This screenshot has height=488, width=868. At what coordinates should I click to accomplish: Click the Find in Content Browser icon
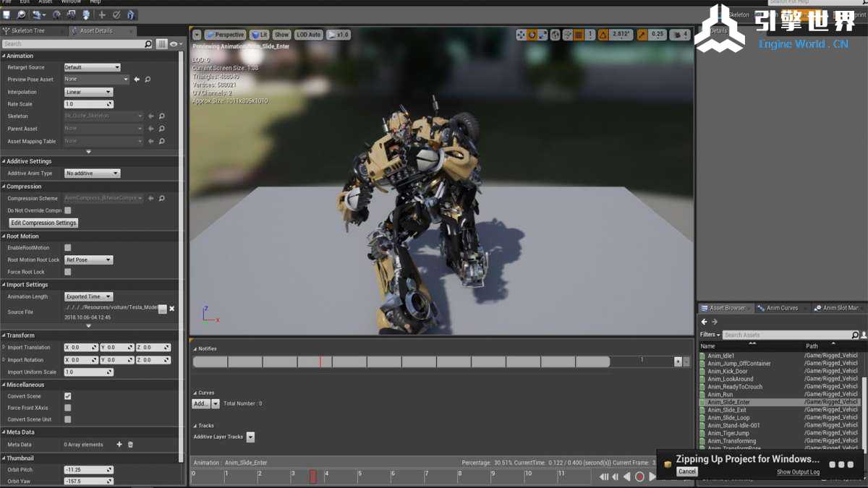(22, 14)
